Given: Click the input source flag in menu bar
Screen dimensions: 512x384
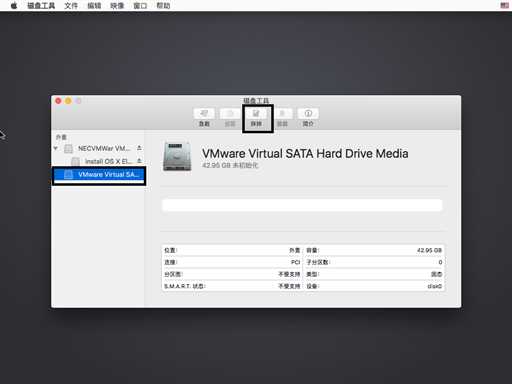Looking at the screenshot, I should [x=505, y=6].
